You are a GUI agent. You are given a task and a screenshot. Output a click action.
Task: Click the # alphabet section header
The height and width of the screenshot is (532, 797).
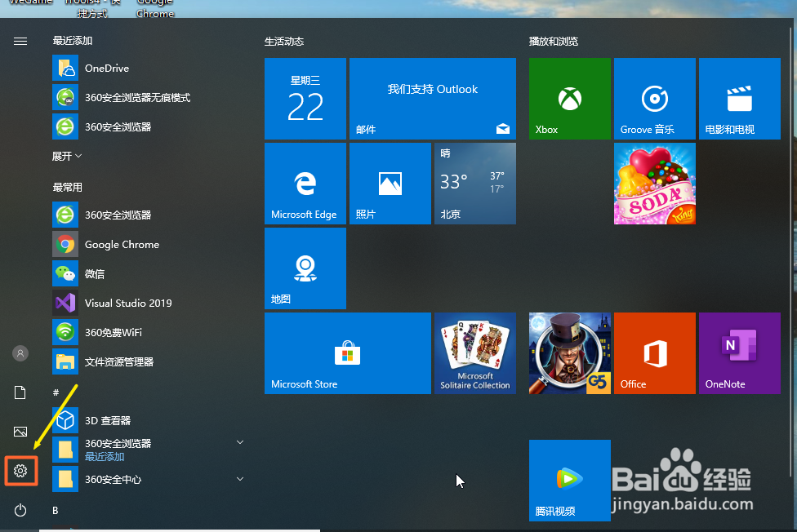pos(56,392)
